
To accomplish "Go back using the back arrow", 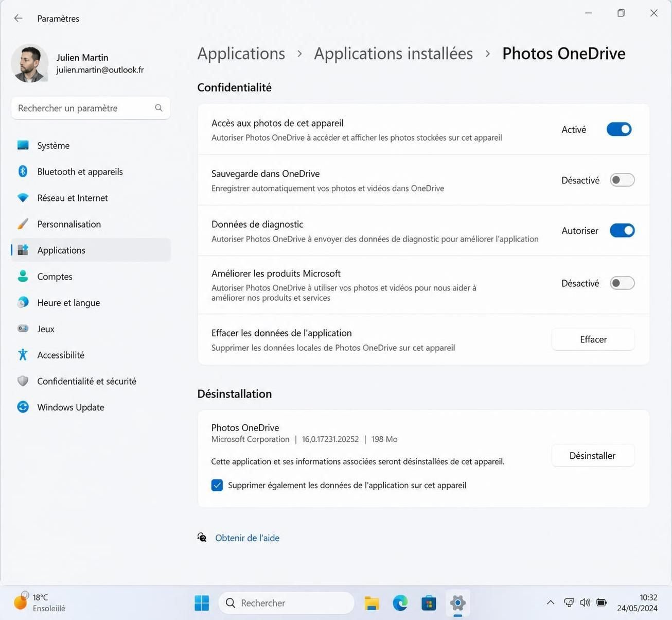I will click(19, 18).
